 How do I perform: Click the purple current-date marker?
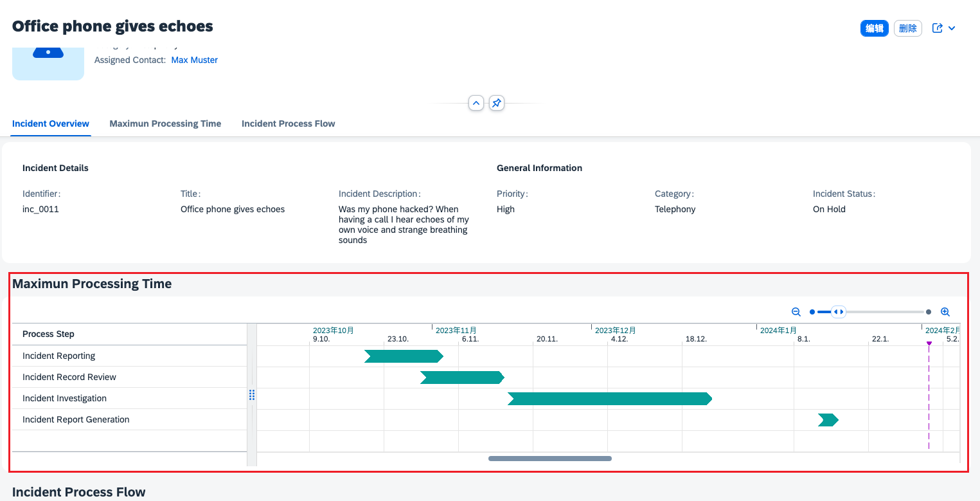[x=929, y=343]
